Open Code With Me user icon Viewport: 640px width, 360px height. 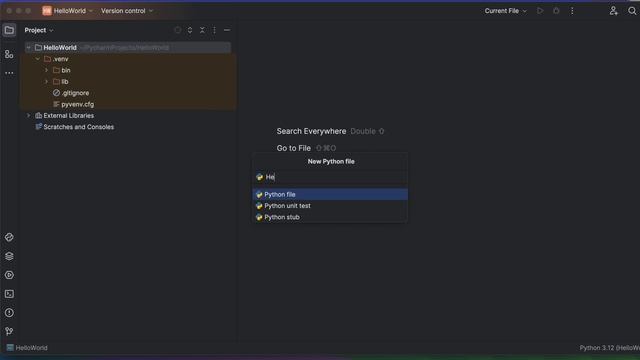click(613, 11)
